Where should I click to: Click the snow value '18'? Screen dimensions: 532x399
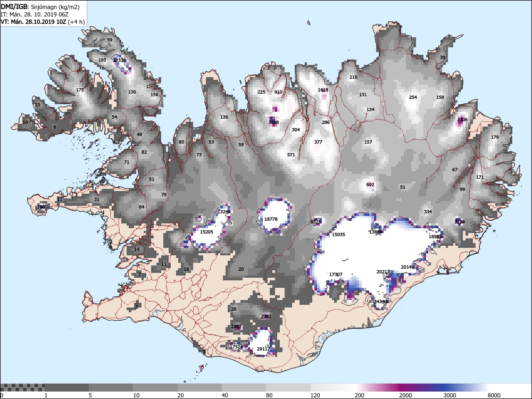[x=186, y=269]
